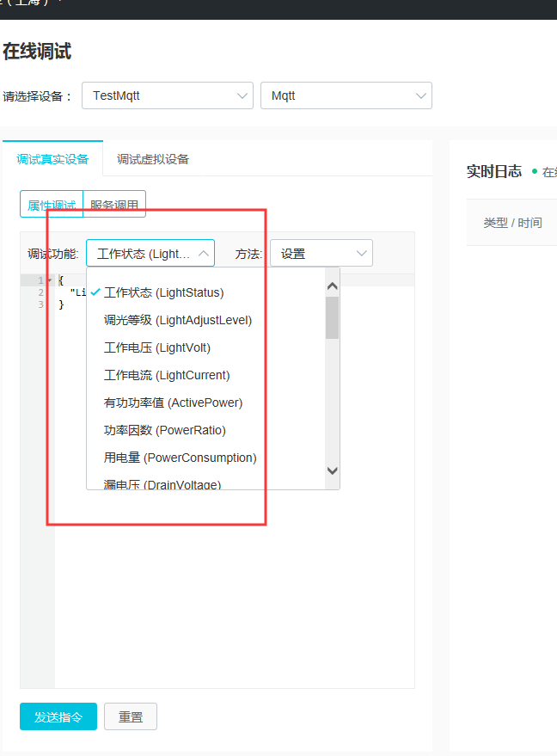Click dropdown list scroll up arrow
The width and height of the screenshot is (557, 756).
[x=332, y=286]
